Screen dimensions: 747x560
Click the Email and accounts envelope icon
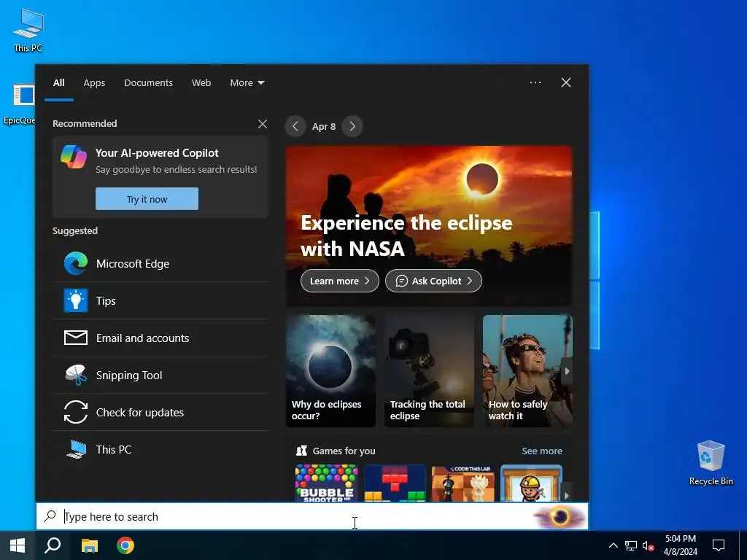(76, 338)
